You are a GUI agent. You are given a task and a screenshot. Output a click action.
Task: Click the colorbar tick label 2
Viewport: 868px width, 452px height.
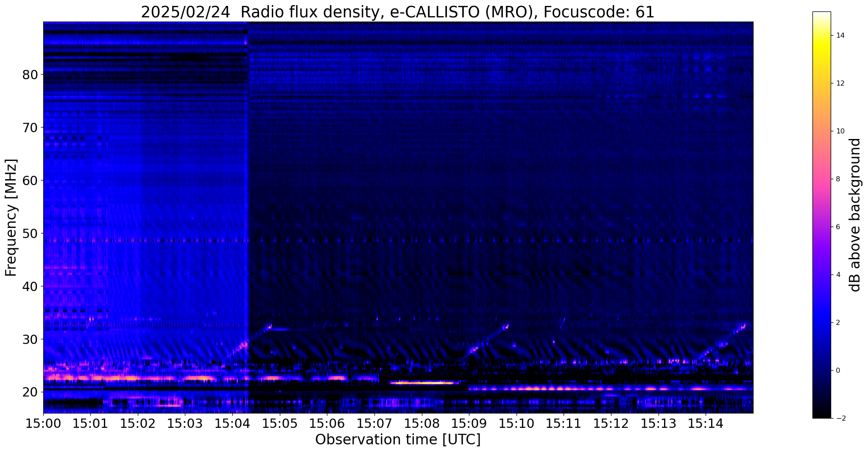(x=838, y=323)
